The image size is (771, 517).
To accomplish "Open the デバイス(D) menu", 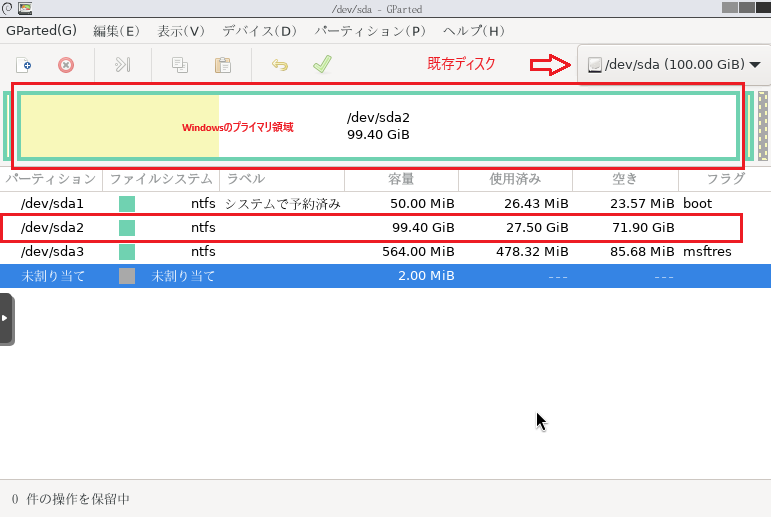I will [260, 31].
